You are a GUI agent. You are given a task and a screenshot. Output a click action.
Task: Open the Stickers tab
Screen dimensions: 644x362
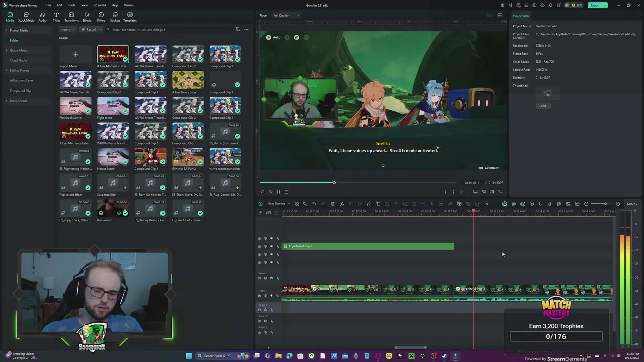click(115, 17)
